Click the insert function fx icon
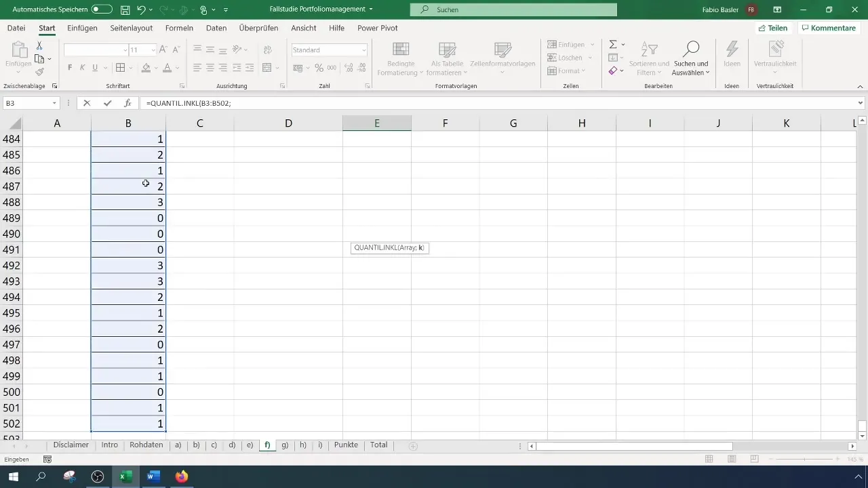Screen dimensions: 868x488 pyautogui.click(x=127, y=103)
